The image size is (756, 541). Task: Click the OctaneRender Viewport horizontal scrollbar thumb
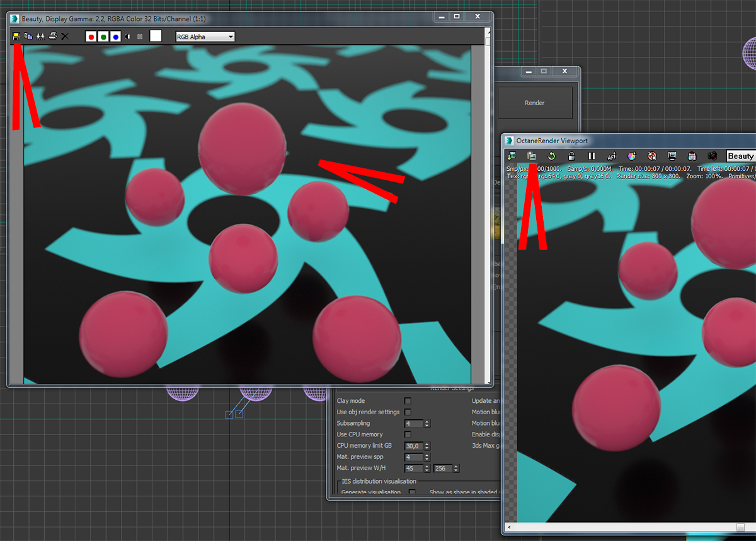(740, 526)
